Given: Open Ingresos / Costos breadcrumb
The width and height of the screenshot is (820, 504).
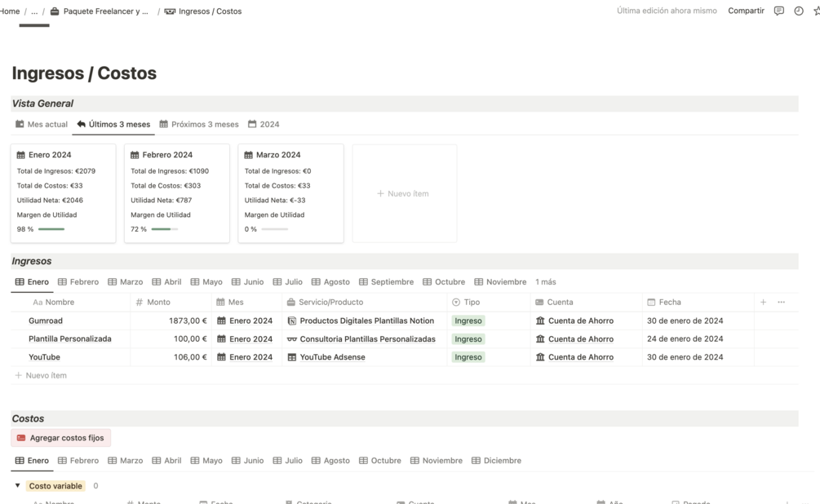Looking at the screenshot, I should pyautogui.click(x=203, y=11).
